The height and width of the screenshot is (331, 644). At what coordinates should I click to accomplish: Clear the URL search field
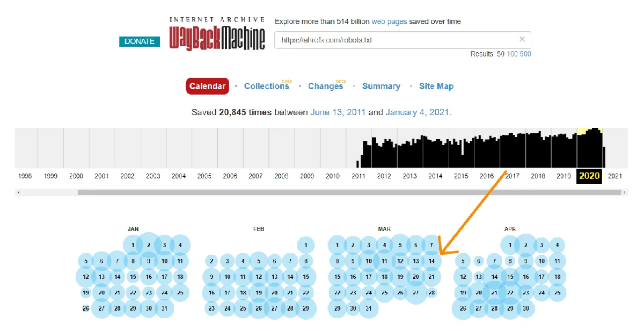[522, 39]
